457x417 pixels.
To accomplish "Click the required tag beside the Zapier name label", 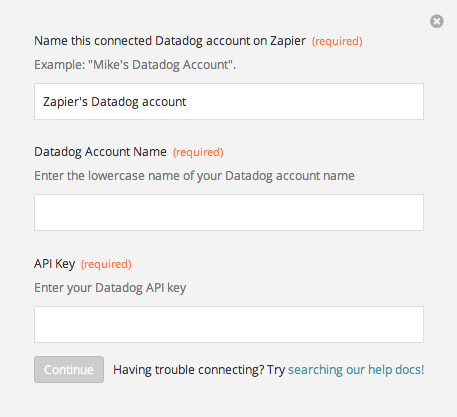I will [x=337, y=41].
